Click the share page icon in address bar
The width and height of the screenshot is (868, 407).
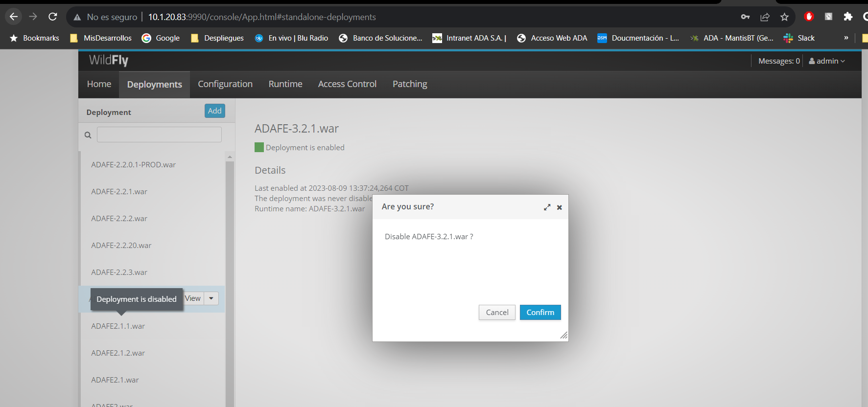[x=765, y=17]
